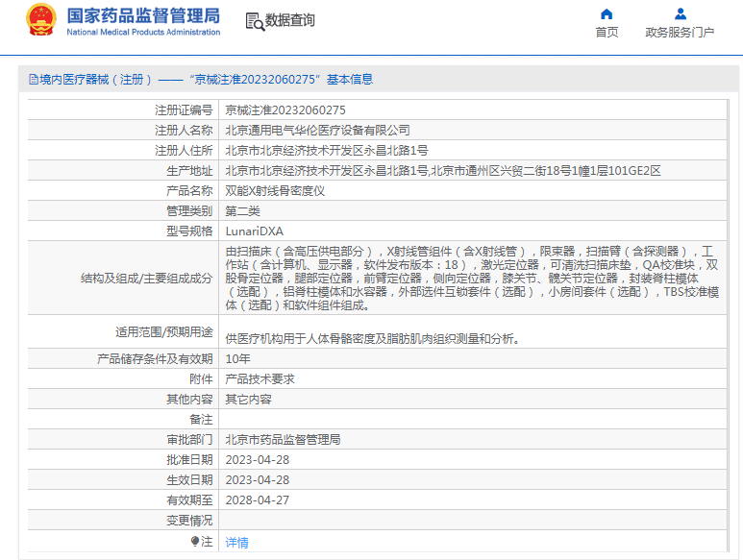
Task: Click 其它内容 value cell
Action: (248, 399)
